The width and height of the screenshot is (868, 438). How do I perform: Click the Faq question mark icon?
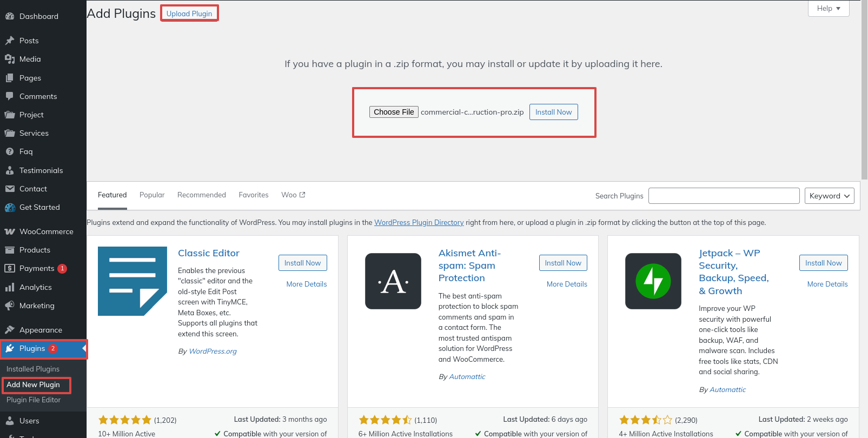10,151
